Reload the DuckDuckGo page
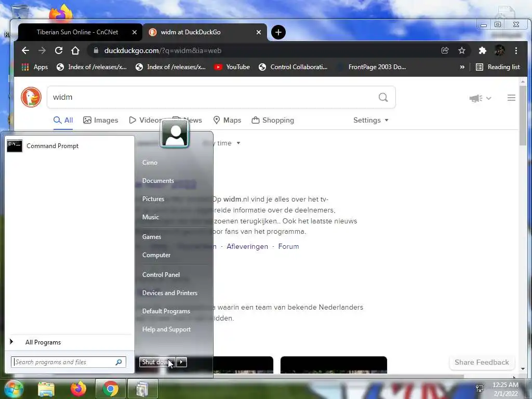Image resolution: width=532 pixels, height=399 pixels. pyautogui.click(x=59, y=50)
